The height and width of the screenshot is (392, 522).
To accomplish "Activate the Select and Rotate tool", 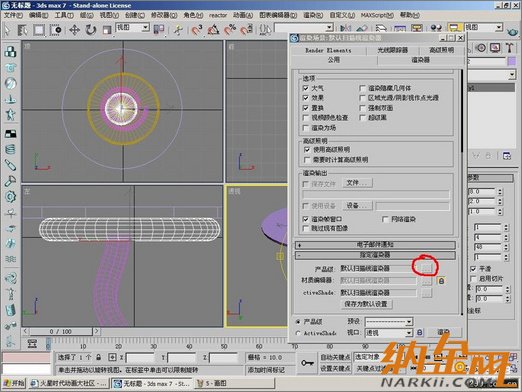I will 91,30.
